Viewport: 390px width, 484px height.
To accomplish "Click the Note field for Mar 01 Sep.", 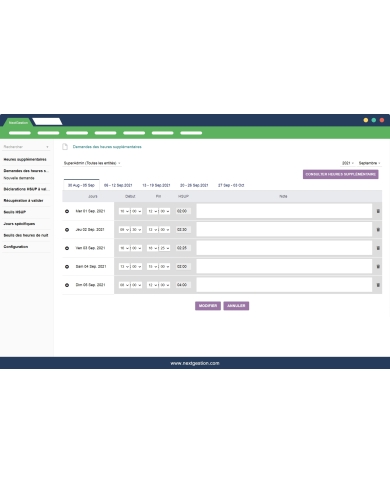I will (284, 211).
